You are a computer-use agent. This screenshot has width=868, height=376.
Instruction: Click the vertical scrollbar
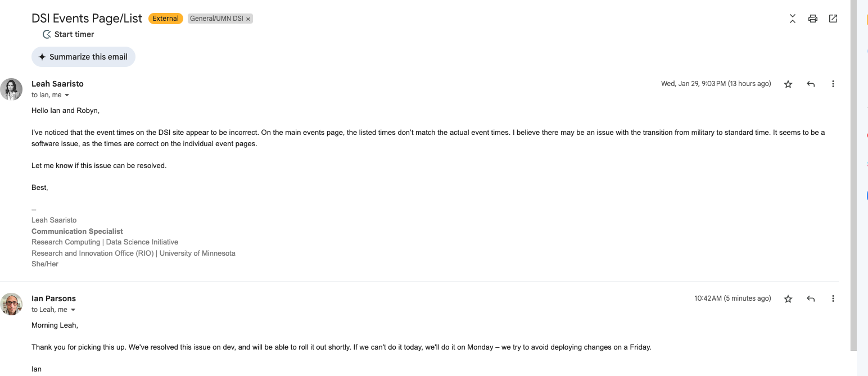pyautogui.click(x=853, y=169)
